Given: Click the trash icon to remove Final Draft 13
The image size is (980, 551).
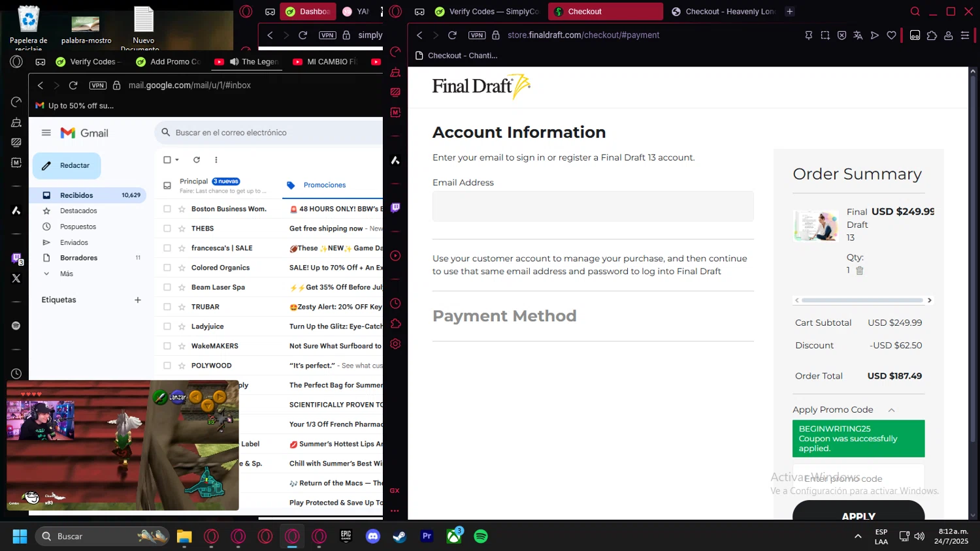Looking at the screenshot, I should (860, 270).
